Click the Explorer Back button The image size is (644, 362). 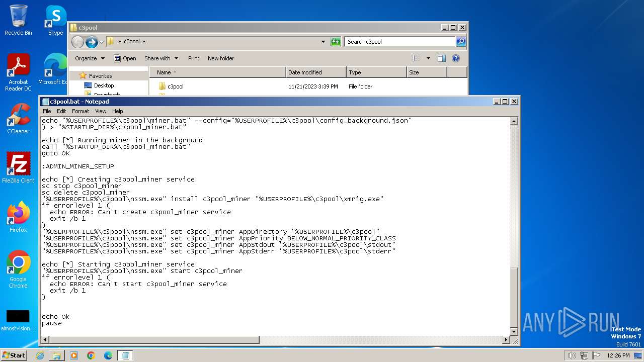pyautogui.click(x=77, y=42)
